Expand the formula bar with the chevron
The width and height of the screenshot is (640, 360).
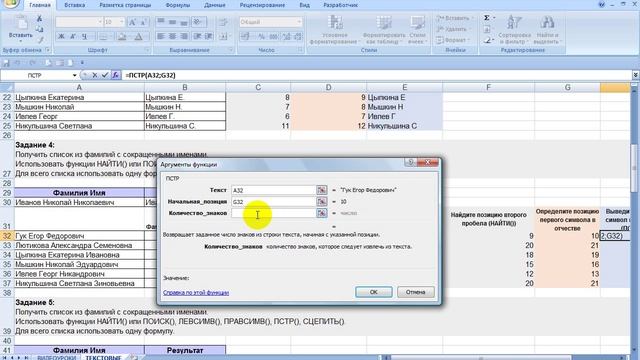[x=635, y=76]
